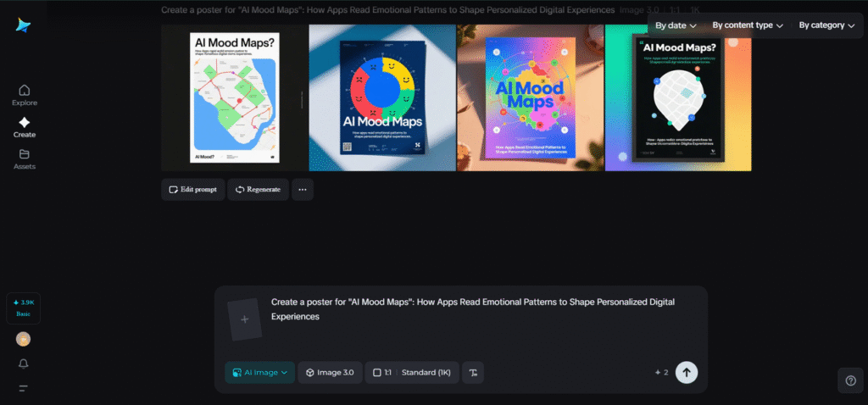Click the Regenerate button
The height and width of the screenshot is (405, 868).
coord(258,190)
